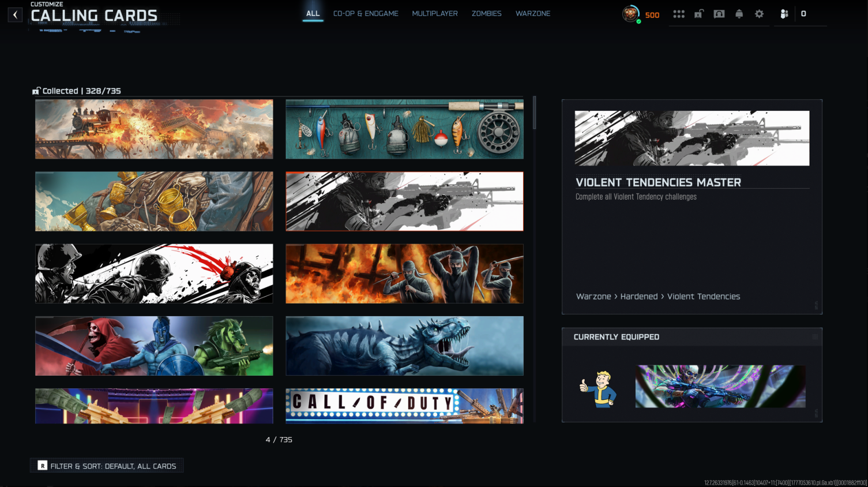Screen dimensions: 868x487
Task: Click the Vault Boy emblem icon
Action: [x=598, y=389]
